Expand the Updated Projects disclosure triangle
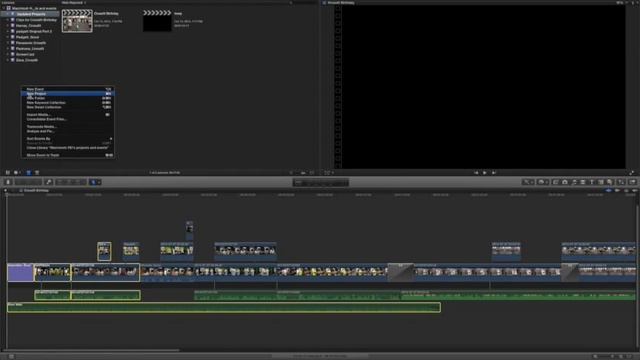 click(x=7, y=14)
